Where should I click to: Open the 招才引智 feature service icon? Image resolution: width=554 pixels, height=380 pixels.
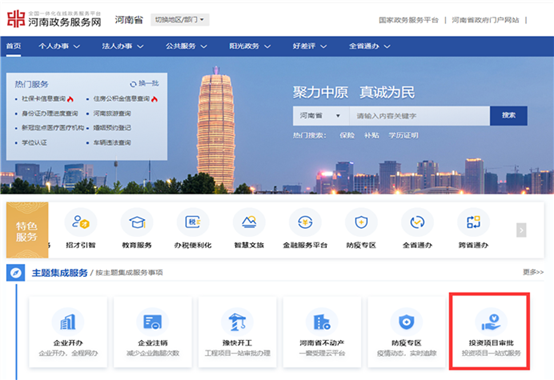click(x=81, y=222)
